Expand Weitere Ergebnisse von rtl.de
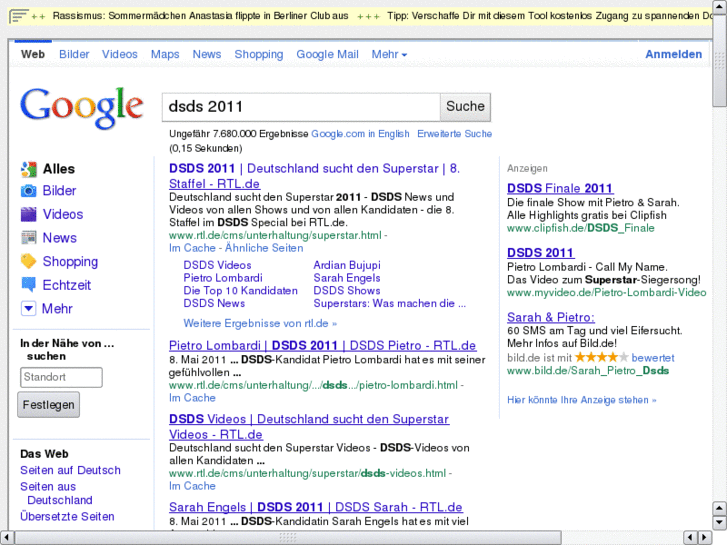This screenshot has height=545, width=727. point(260,323)
